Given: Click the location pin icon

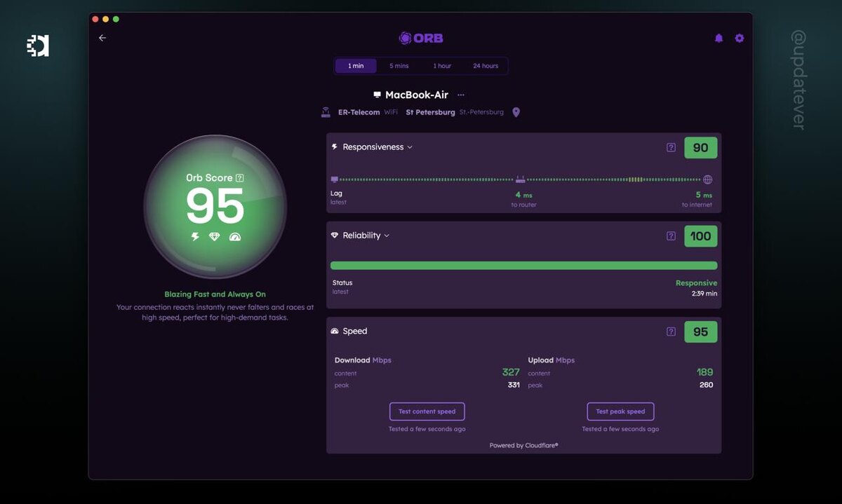Looking at the screenshot, I should pyautogui.click(x=516, y=112).
